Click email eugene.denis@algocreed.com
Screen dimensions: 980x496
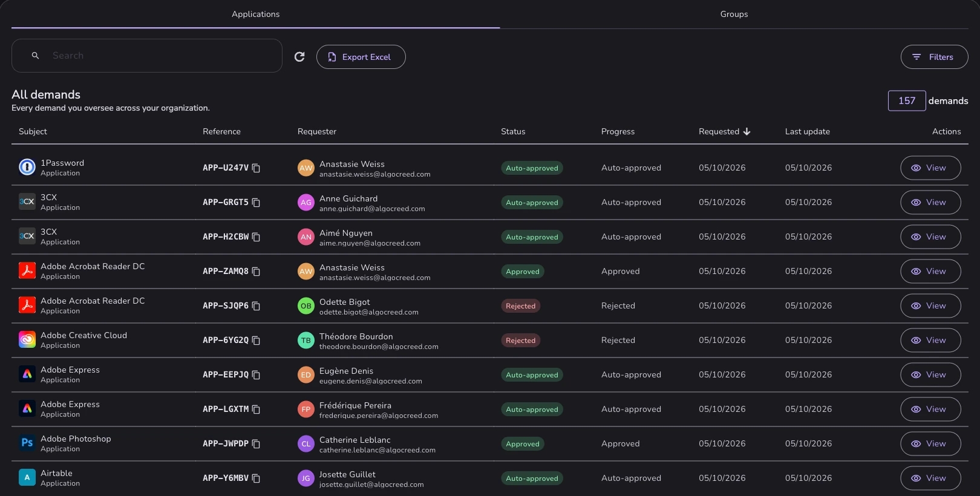click(x=371, y=381)
